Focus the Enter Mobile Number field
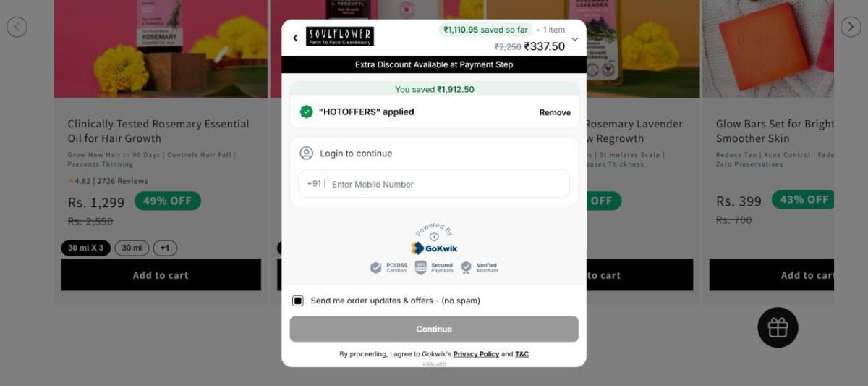 coord(434,184)
